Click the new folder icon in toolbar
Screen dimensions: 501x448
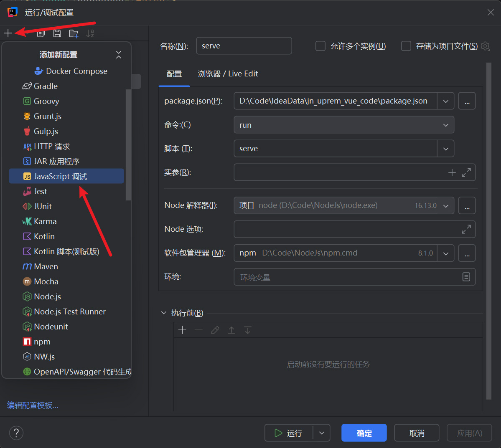[x=74, y=33]
